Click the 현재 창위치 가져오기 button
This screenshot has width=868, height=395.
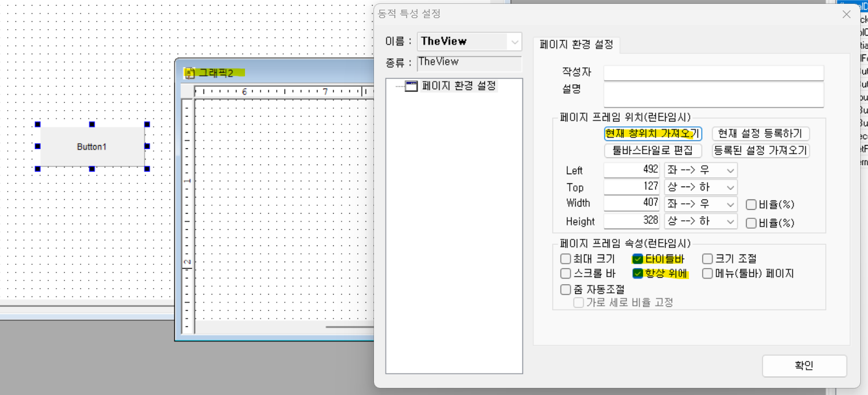pyautogui.click(x=653, y=133)
